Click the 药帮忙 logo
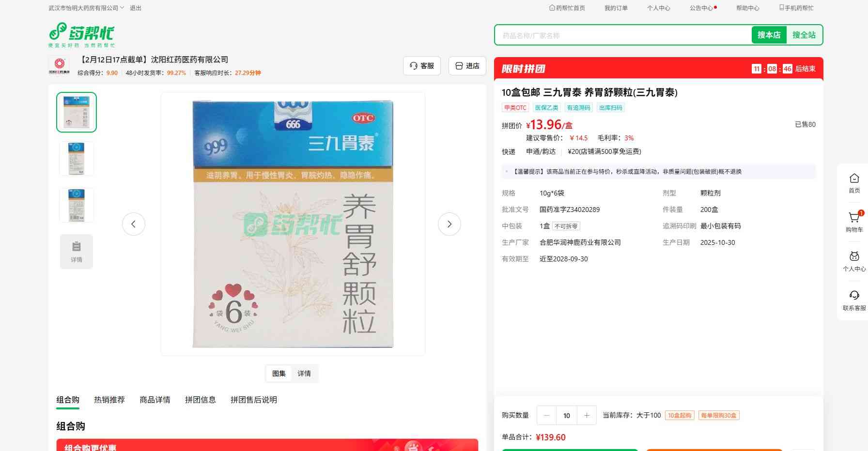Screen dimensions: 868x451 tap(81, 35)
